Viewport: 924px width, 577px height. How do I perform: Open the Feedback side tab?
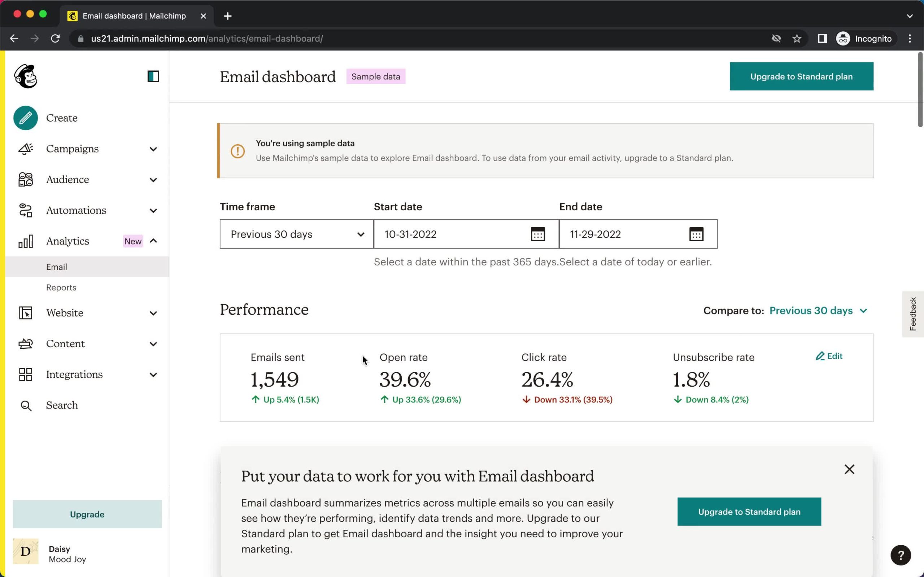pyautogui.click(x=913, y=314)
